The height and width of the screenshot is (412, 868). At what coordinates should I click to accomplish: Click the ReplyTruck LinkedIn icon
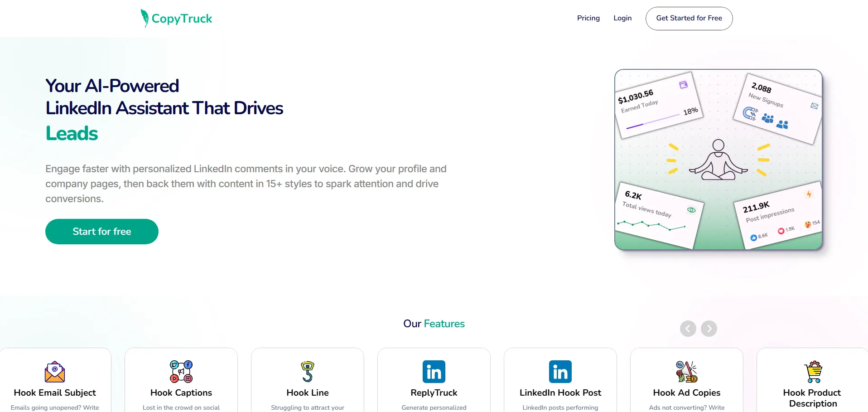tap(434, 372)
